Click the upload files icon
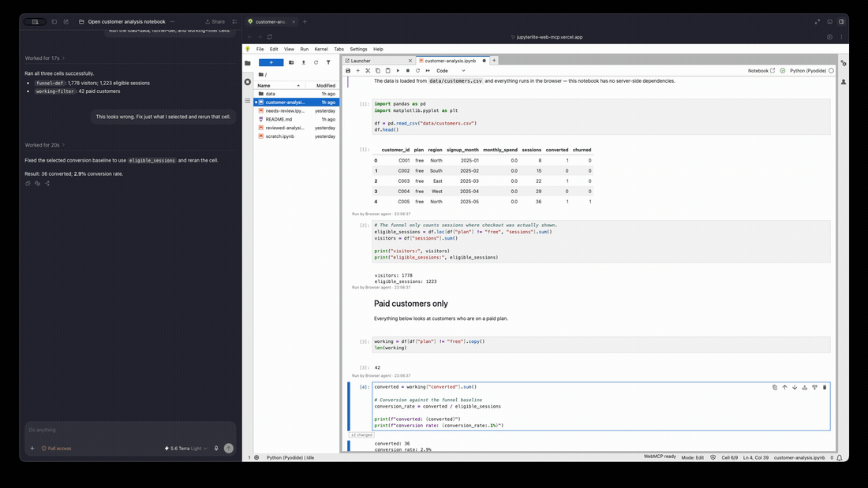Image resolution: width=868 pixels, height=488 pixels. (303, 62)
